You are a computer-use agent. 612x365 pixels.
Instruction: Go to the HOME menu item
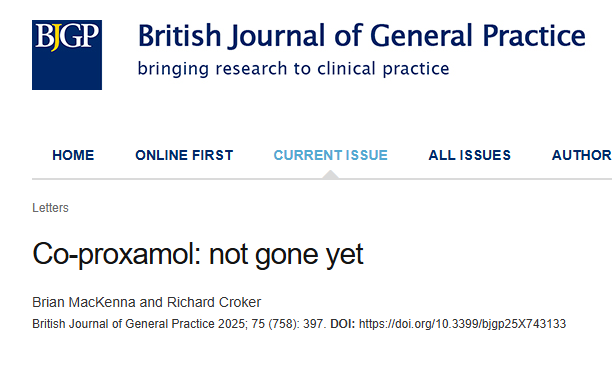pyautogui.click(x=73, y=155)
